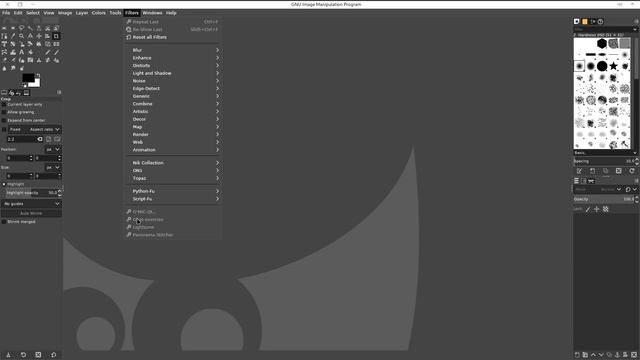Image resolution: width=640 pixels, height=360 pixels.
Task: Open the Topaz submenu
Action: [173, 178]
